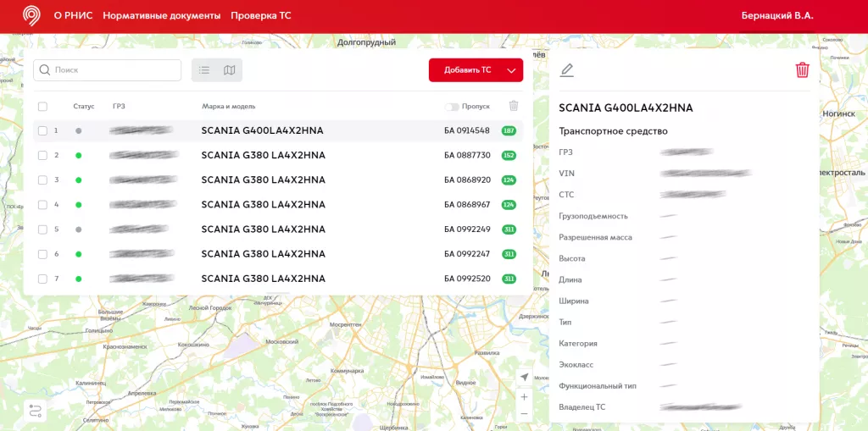This screenshot has height=431, width=868.
Task: Click the Функциональный тип label
Action: pyautogui.click(x=598, y=385)
